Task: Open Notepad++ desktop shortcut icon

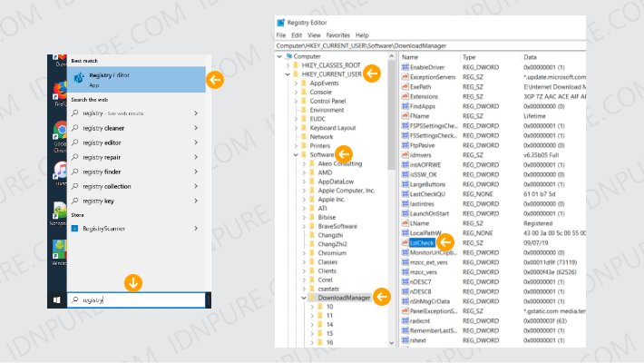Action: 59,211
